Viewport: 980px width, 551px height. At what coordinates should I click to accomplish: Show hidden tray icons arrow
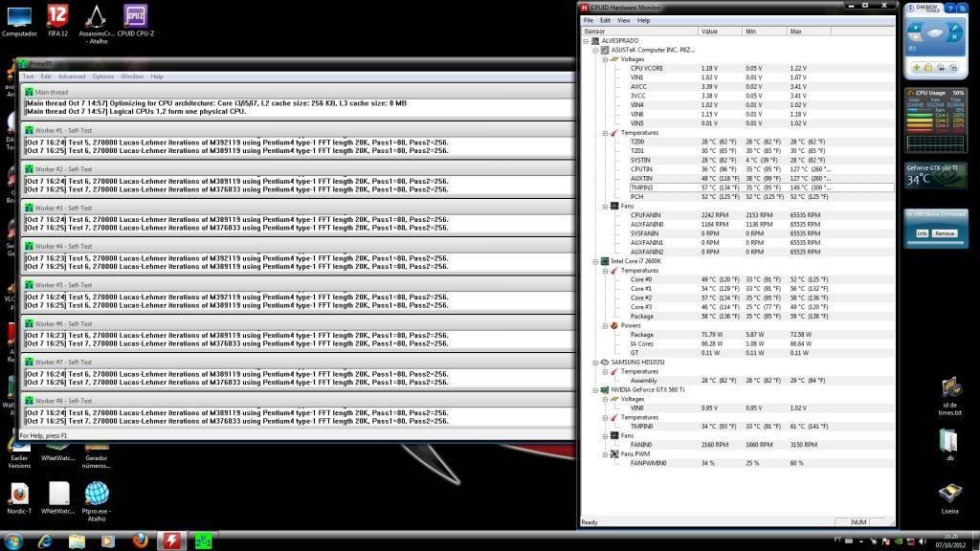pyautogui.click(x=861, y=541)
